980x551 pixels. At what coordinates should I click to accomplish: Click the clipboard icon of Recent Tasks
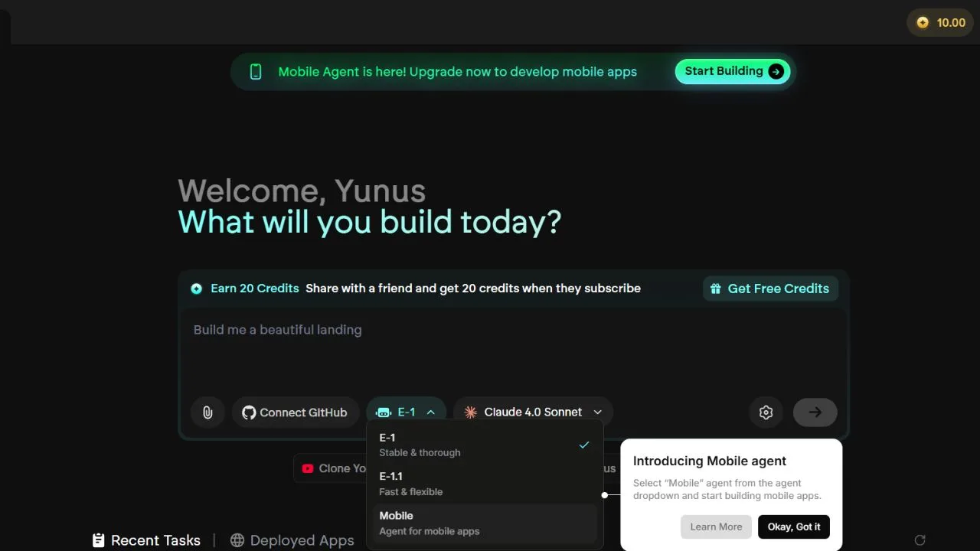[x=98, y=540]
